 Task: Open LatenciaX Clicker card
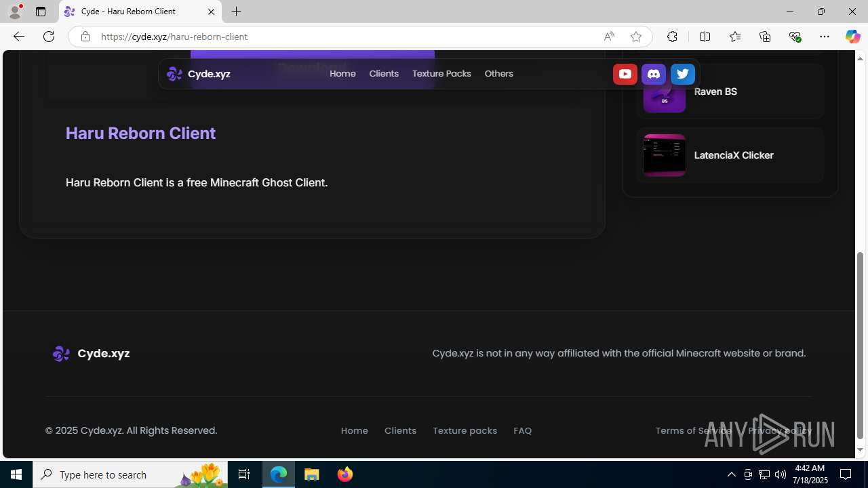click(730, 155)
